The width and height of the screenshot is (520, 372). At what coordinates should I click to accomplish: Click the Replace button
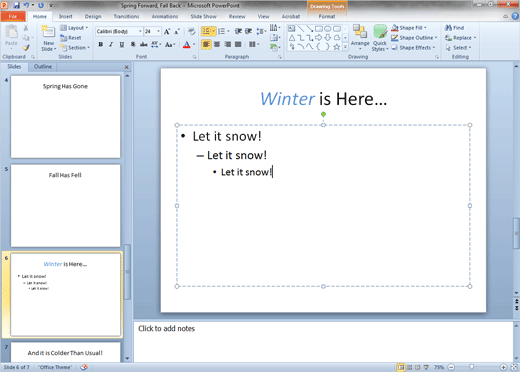[461, 38]
